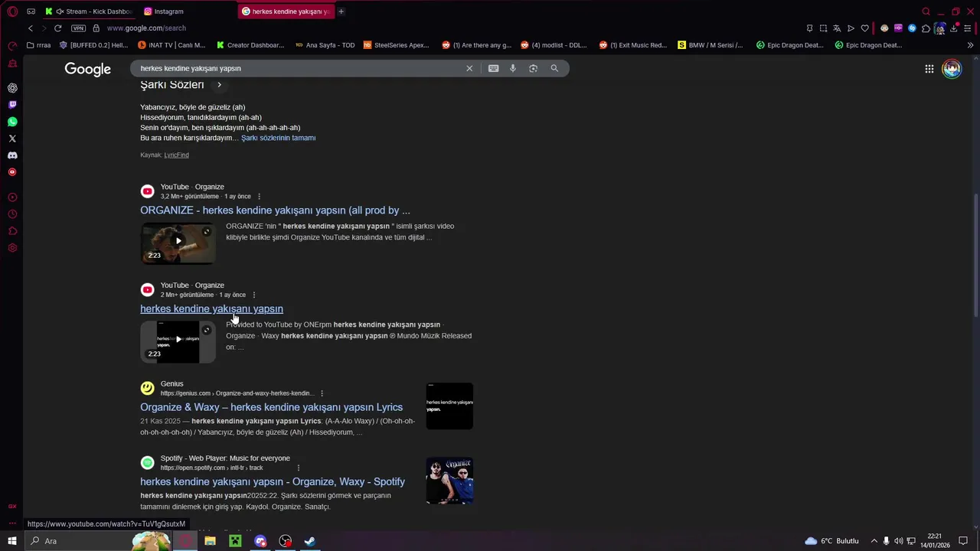Open Organize & Waxy Genius Lyrics result
Image resolution: width=980 pixels, height=551 pixels.
pos(271,407)
